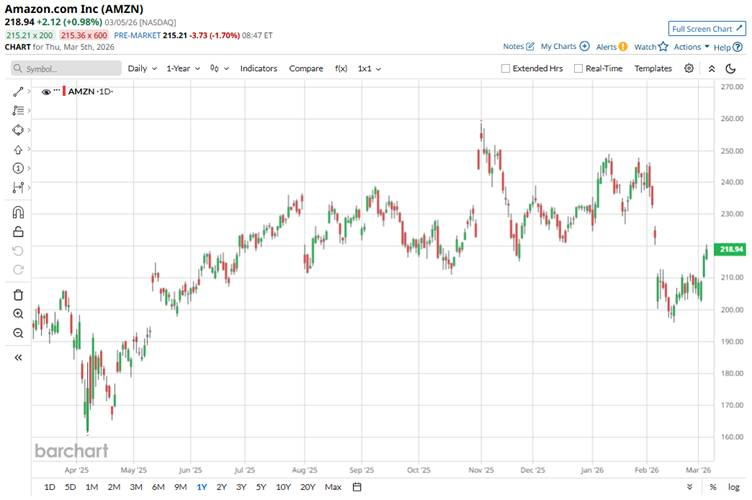Click the Symbol search field
Viewport: 752px width, 500px height.
65,69
